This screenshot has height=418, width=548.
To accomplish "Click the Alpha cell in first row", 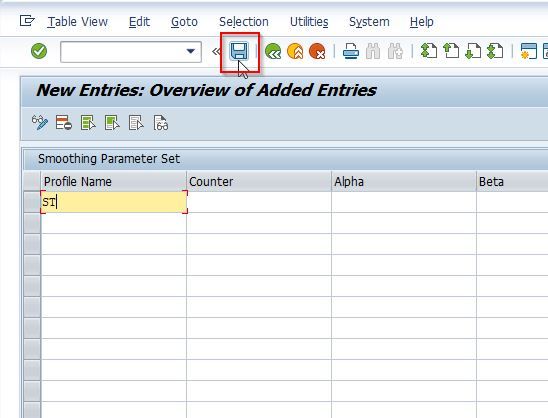I will point(404,202).
